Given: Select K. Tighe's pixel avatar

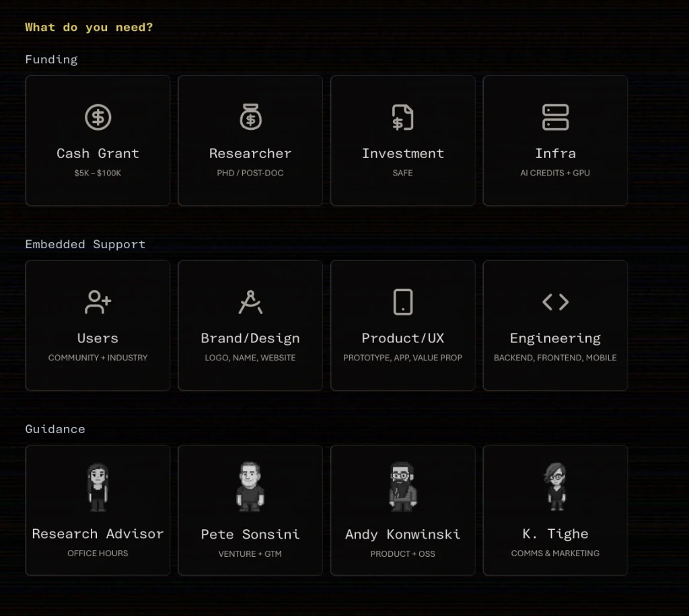Looking at the screenshot, I should [555, 487].
